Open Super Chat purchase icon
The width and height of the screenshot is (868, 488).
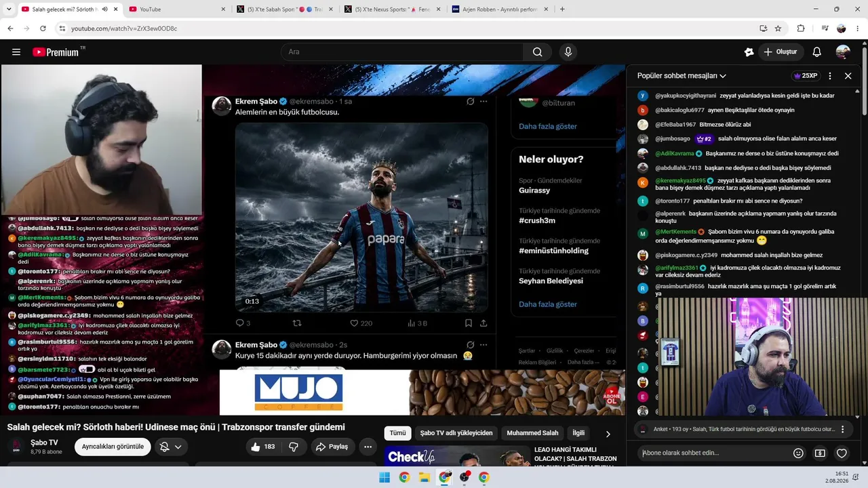click(x=820, y=453)
